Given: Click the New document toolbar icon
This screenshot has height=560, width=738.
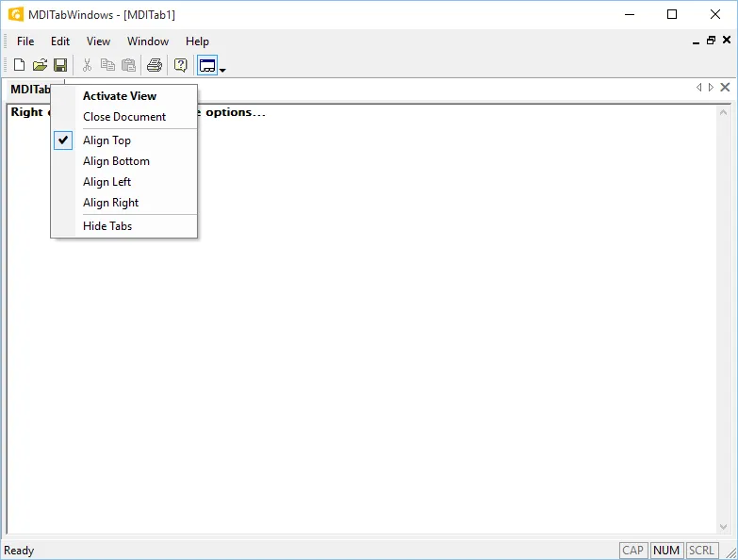Looking at the screenshot, I should [19, 65].
